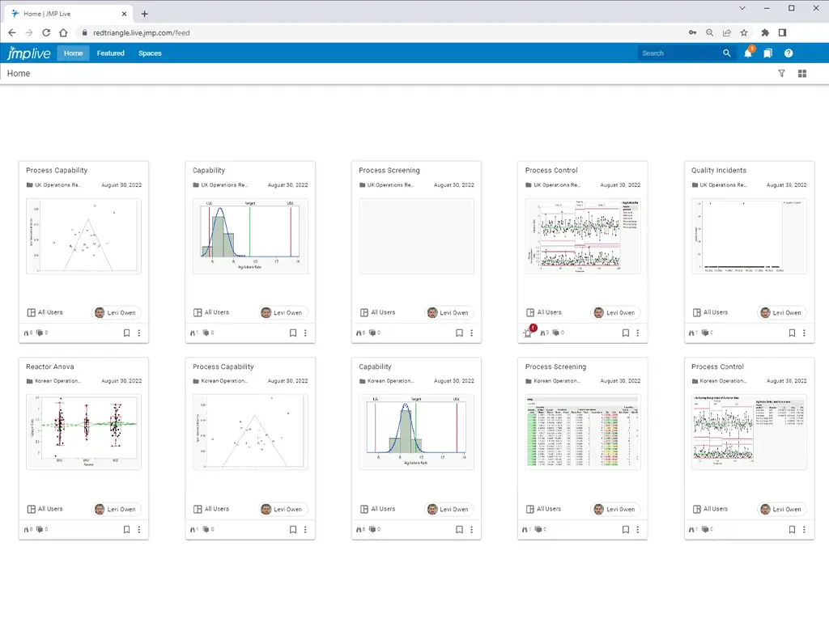Open the feed filter options
The width and height of the screenshot is (829, 644).
781,74
